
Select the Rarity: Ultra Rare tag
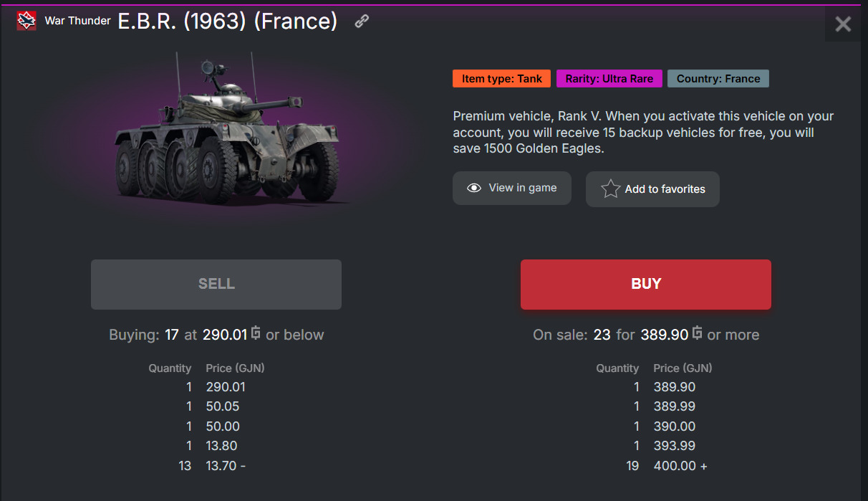pyautogui.click(x=609, y=79)
